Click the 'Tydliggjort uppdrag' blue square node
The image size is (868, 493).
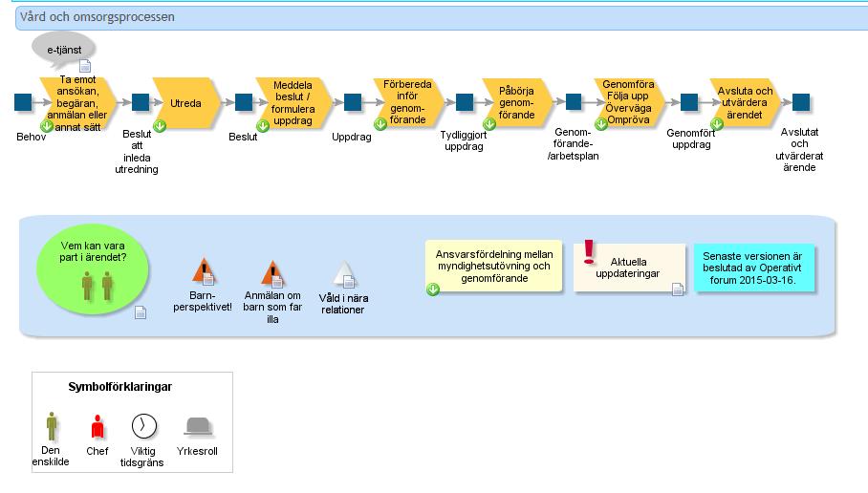point(465,102)
